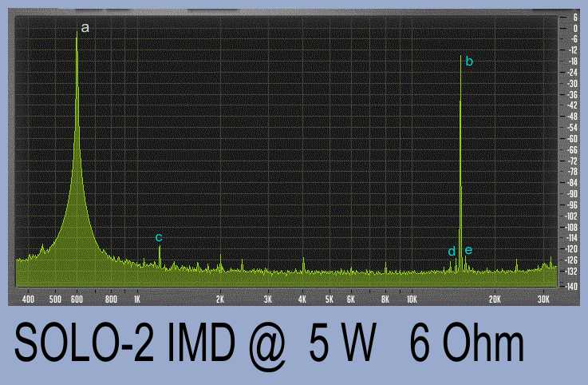Click the peak label 'a' near 600 Hz
The image size is (588, 385).
[x=85, y=28]
